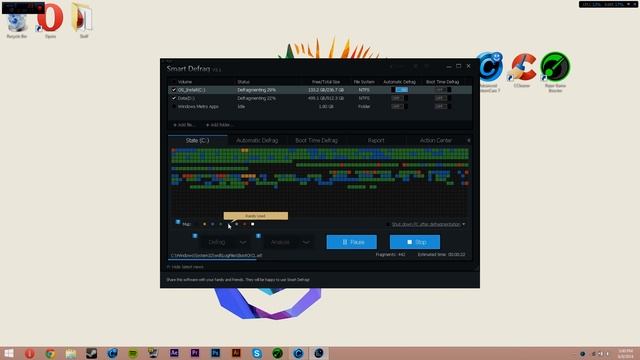
Task: Toggle Boot Time Defrag for Metro Apps
Action: pos(442,107)
